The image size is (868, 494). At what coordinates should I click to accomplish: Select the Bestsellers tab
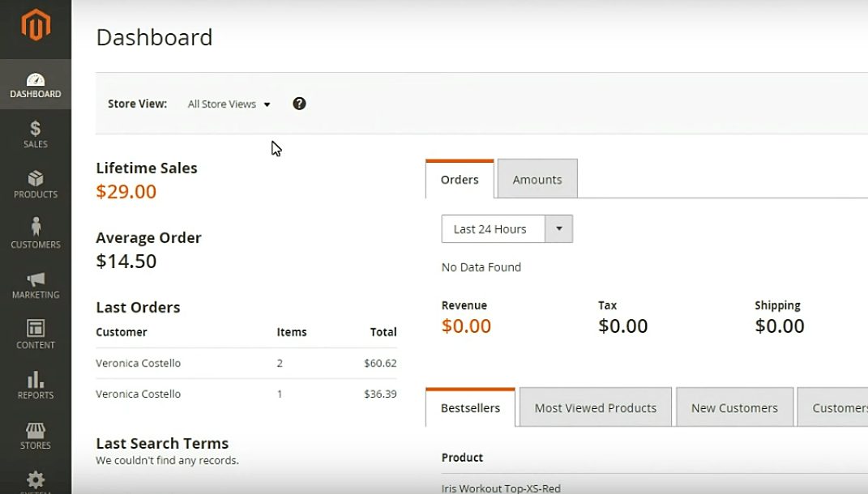pos(471,407)
